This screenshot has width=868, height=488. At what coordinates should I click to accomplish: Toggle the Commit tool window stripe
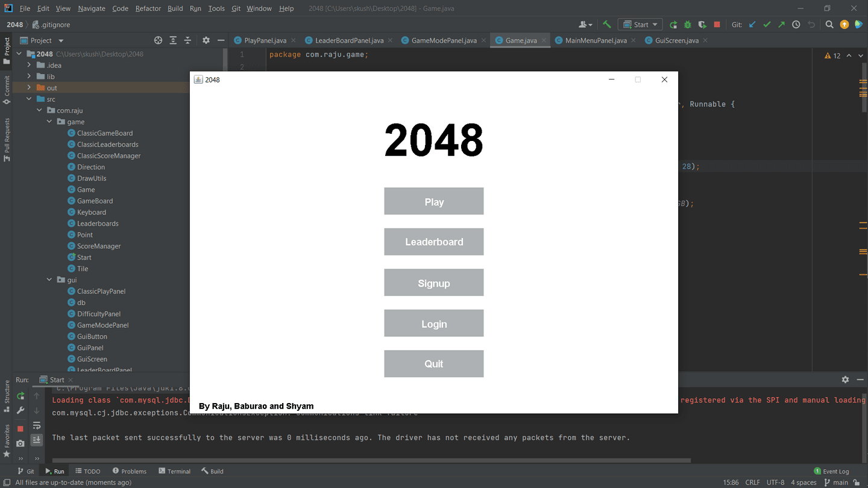click(7, 90)
